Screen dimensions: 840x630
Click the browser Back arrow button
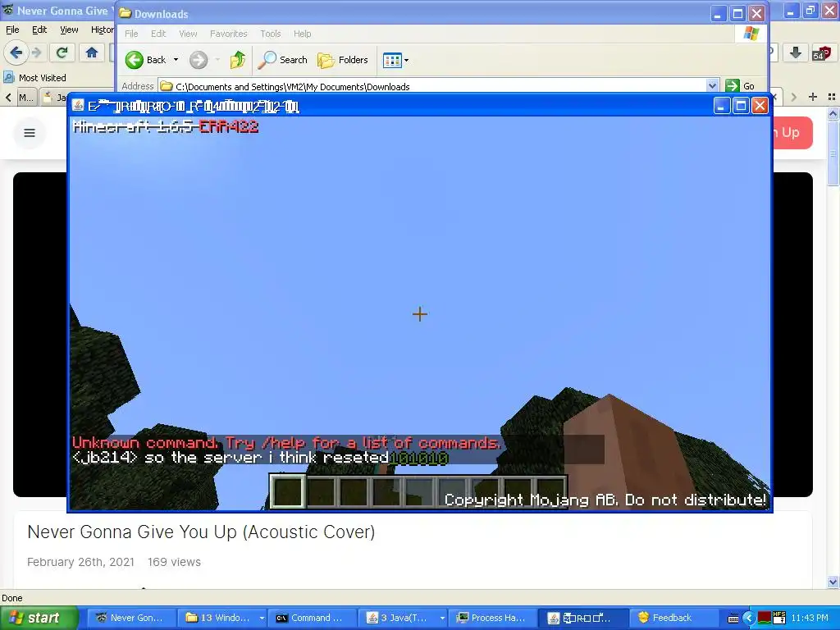tap(16, 52)
